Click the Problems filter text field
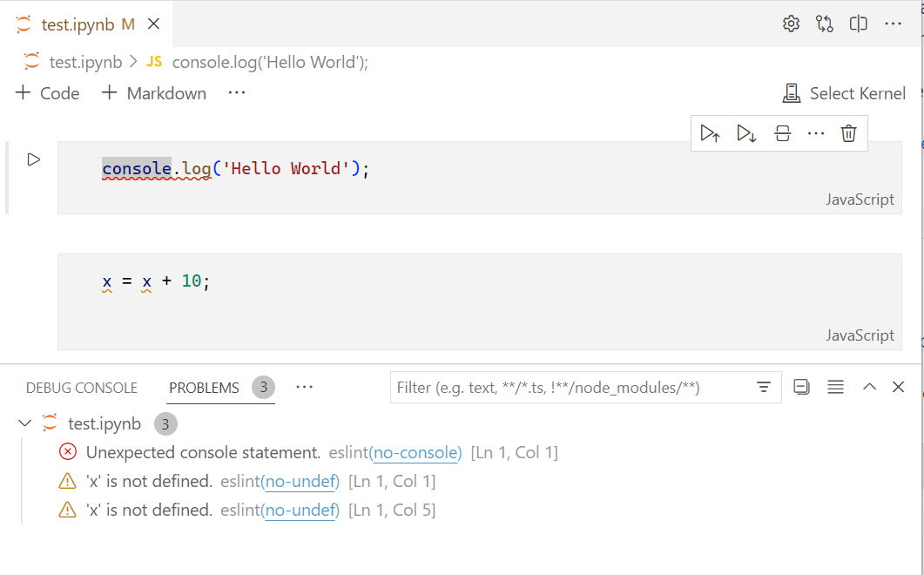 coord(570,388)
